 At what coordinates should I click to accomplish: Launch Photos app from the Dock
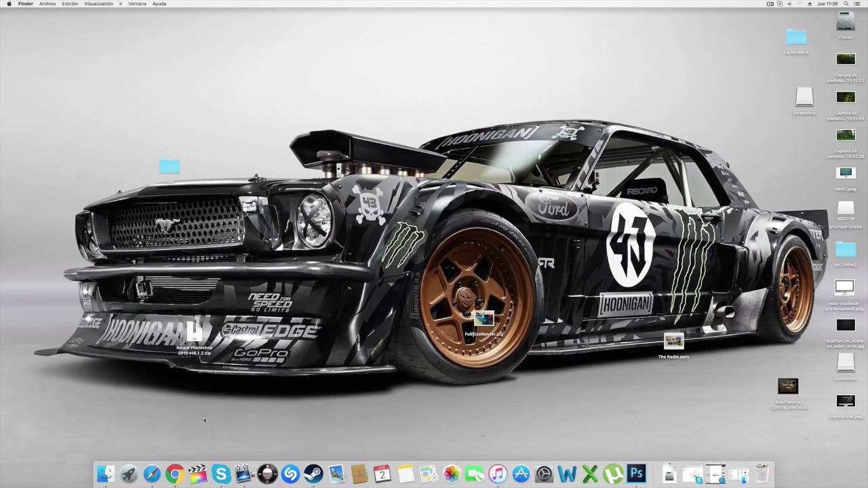coord(452,474)
